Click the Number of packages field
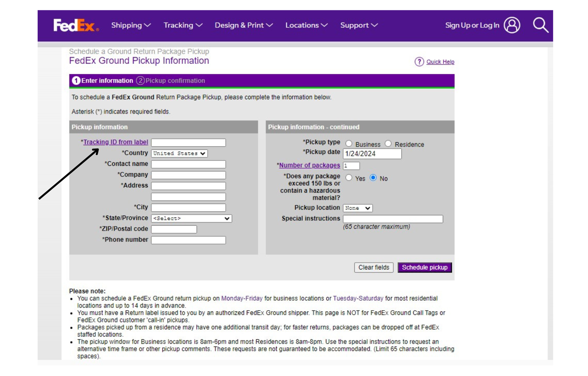The height and width of the screenshot is (376, 588). point(351,166)
